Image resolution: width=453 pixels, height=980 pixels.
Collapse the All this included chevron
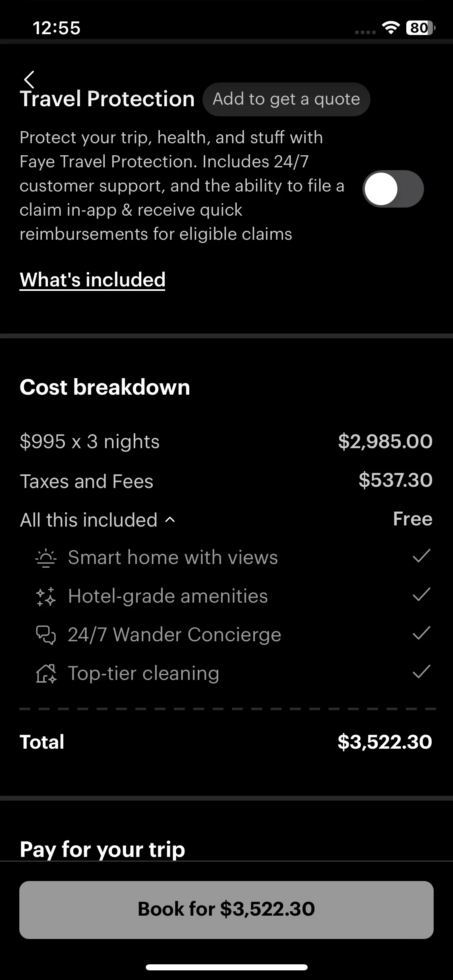click(x=170, y=520)
